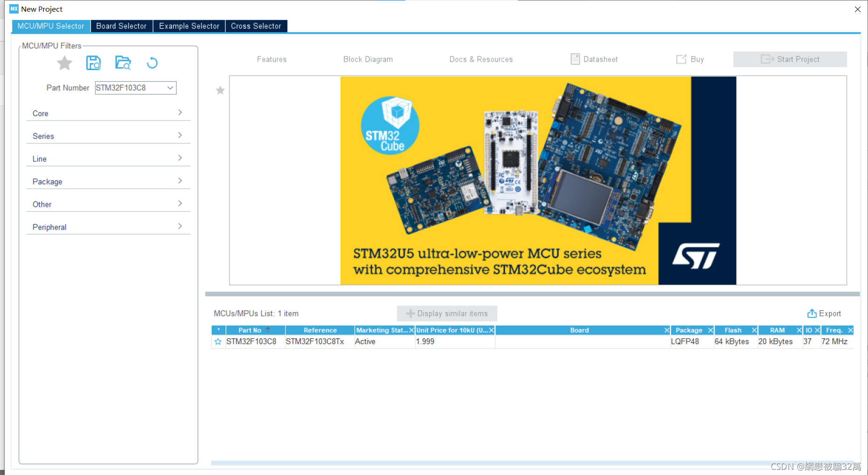868x475 pixels.
Task: Close the New Project window
Action: point(857,9)
